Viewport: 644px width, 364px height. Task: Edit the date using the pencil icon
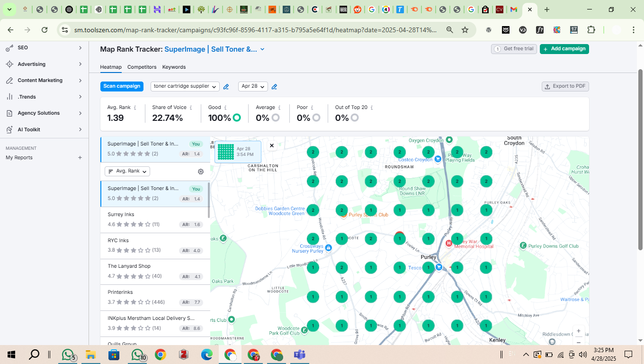274,87
